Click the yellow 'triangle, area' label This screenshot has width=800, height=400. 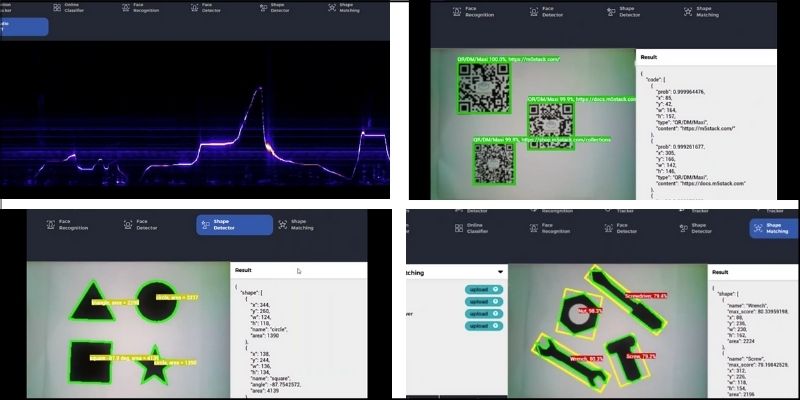click(115, 303)
